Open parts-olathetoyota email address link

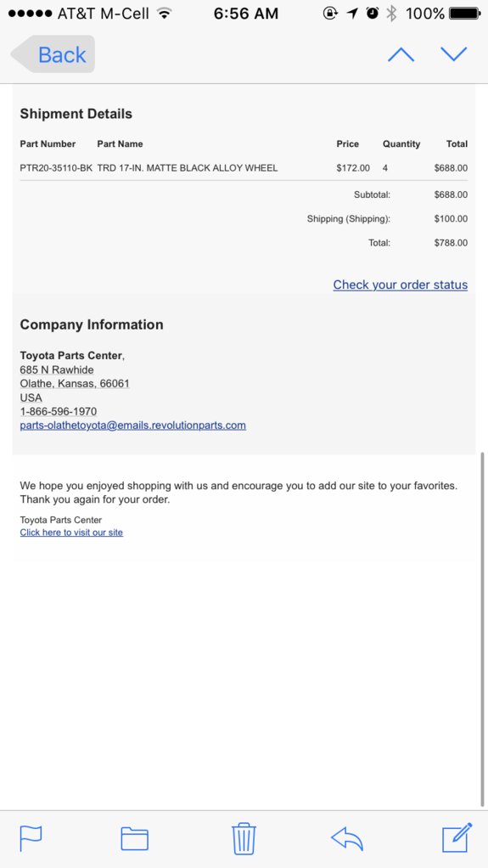pyautogui.click(x=132, y=426)
